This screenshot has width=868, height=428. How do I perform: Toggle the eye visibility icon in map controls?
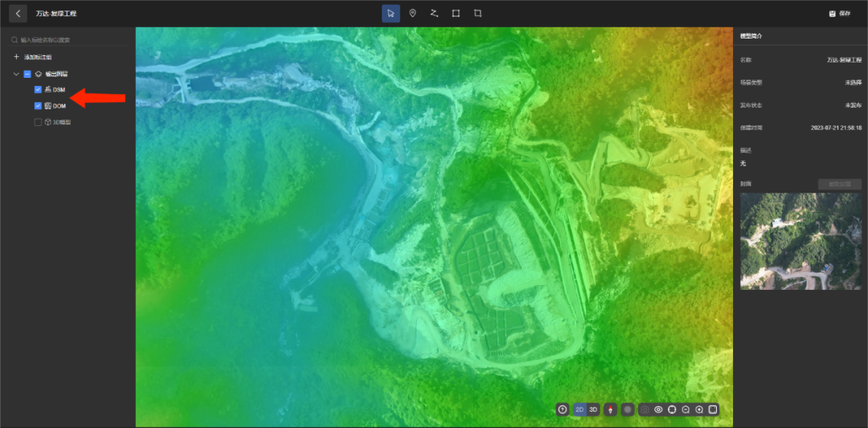[x=658, y=410]
